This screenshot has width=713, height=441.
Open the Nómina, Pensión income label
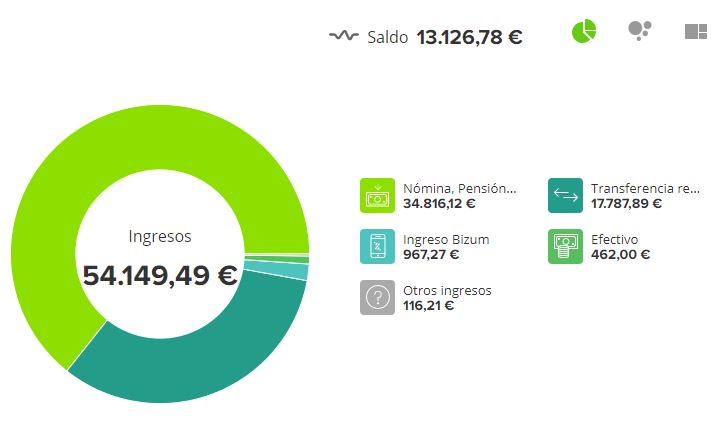click(459, 187)
